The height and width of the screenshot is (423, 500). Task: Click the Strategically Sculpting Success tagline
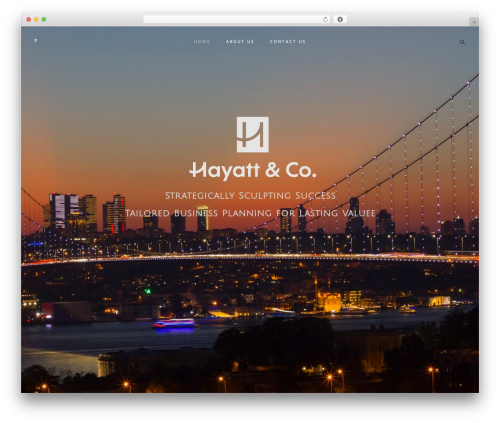click(x=251, y=196)
